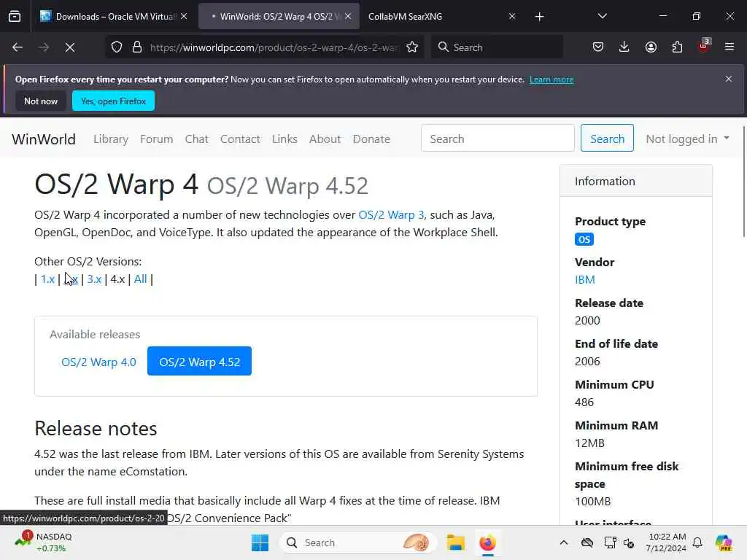747x560 pixels.
Task: Click the Windows taskbar Search box
Action: point(358,542)
